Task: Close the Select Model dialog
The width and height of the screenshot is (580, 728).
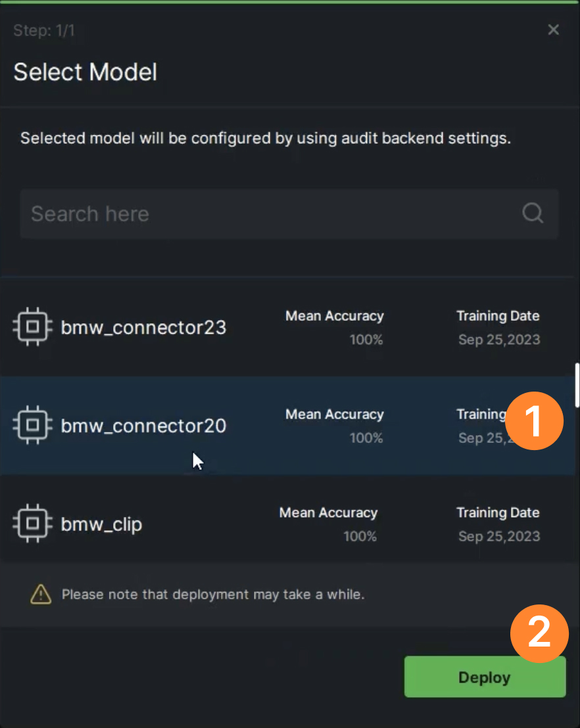Action: coord(553,30)
